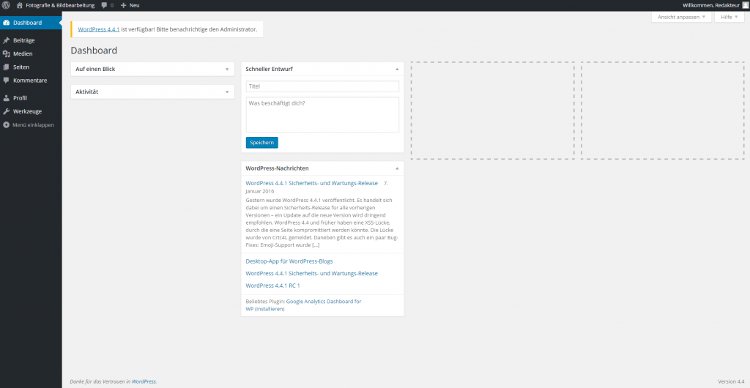
Task: Click the Dashboard page heading
Action: coord(94,51)
